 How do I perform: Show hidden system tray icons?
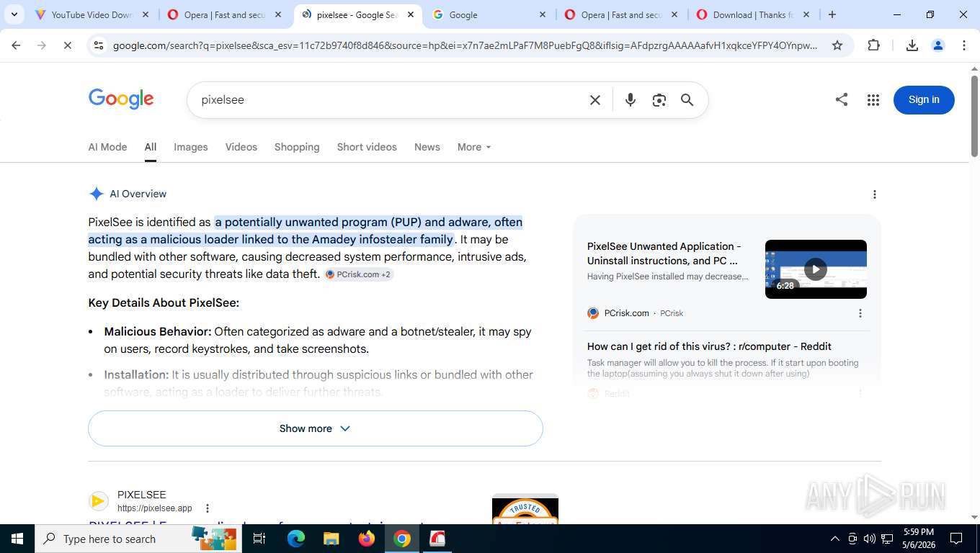tap(834, 539)
